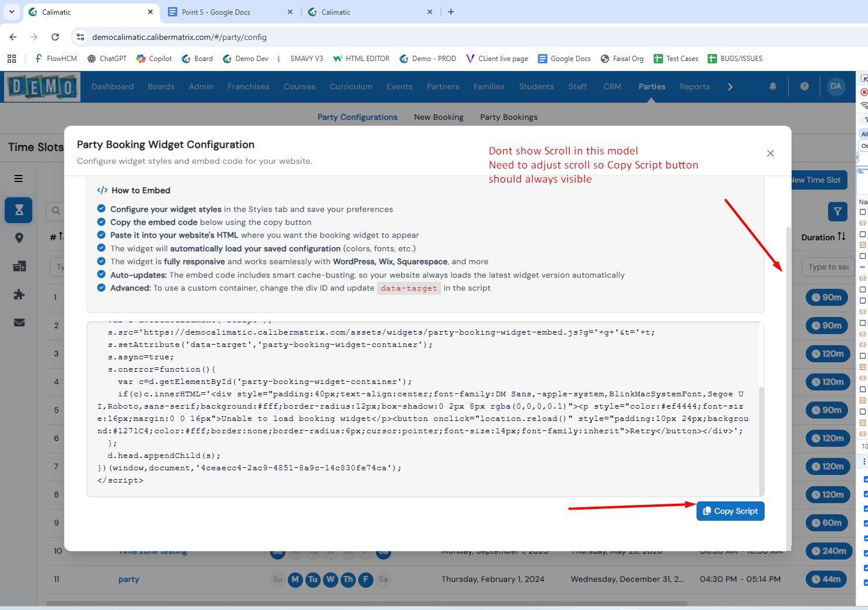Open the browser apps grid icon
868x610 pixels.
point(12,59)
